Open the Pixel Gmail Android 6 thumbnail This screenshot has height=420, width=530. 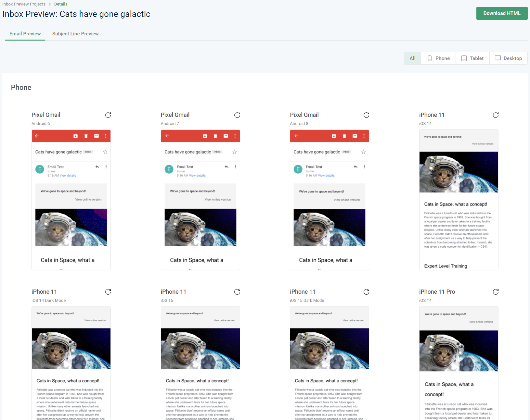pos(71,200)
